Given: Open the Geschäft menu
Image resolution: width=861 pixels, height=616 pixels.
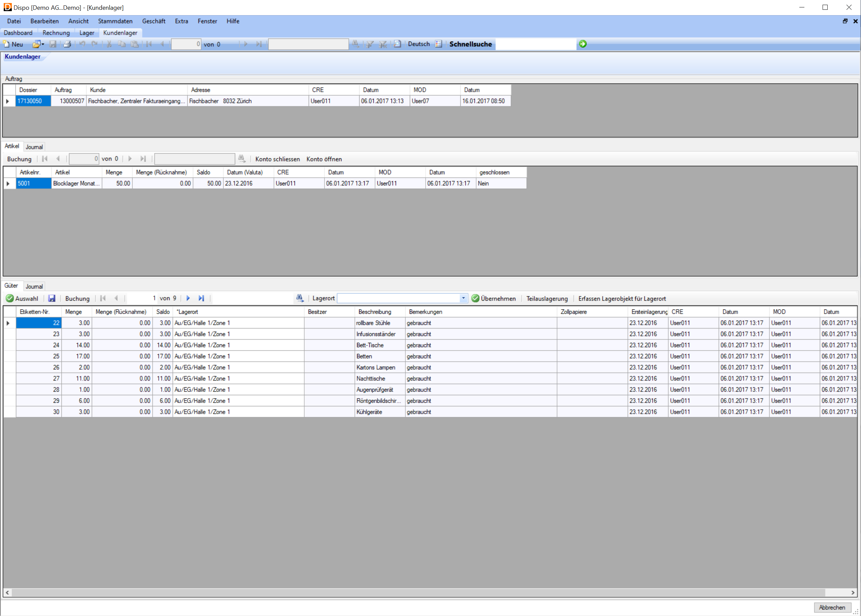Looking at the screenshot, I should 154,21.
